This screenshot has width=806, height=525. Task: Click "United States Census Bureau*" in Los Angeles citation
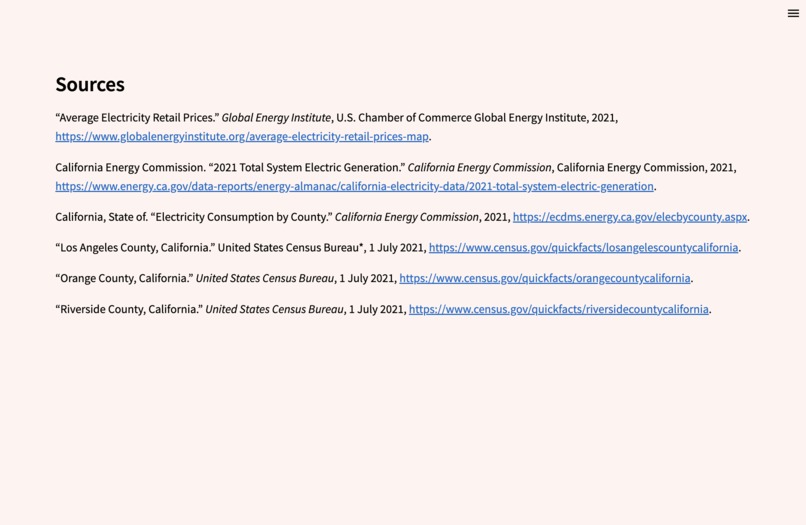click(x=290, y=248)
